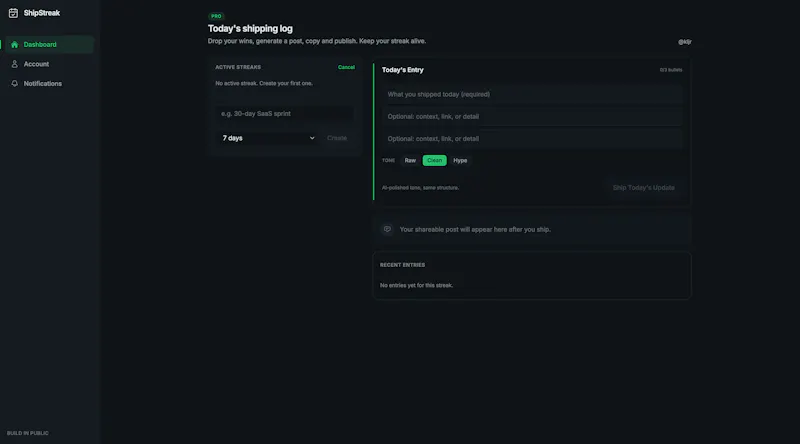The image size is (800, 444).
Task: Click the 'Build in public' footer text
Action: (x=28, y=433)
